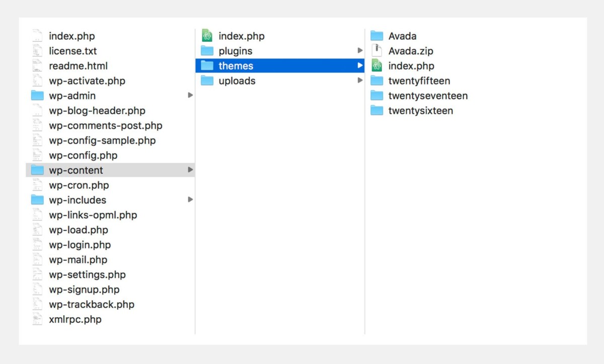Viewport: 604px width, 364px height.
Task: Click the blue folder icon beside wp-admin
Action: pyautogui.click(x=37, y=95)
